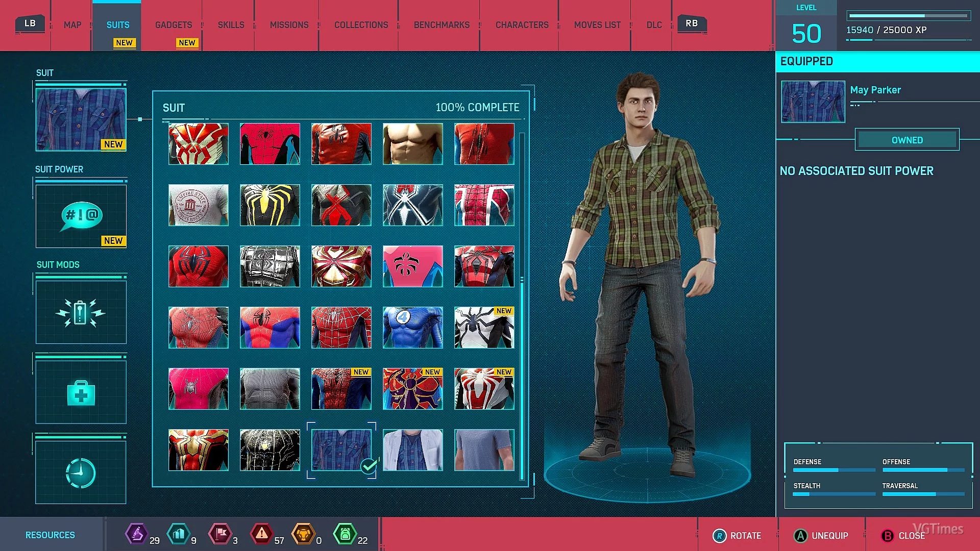The height and width of the screenshot is (551, 980).
Task: Click CLOSE to exit the menu
Action: pos(903,536)
